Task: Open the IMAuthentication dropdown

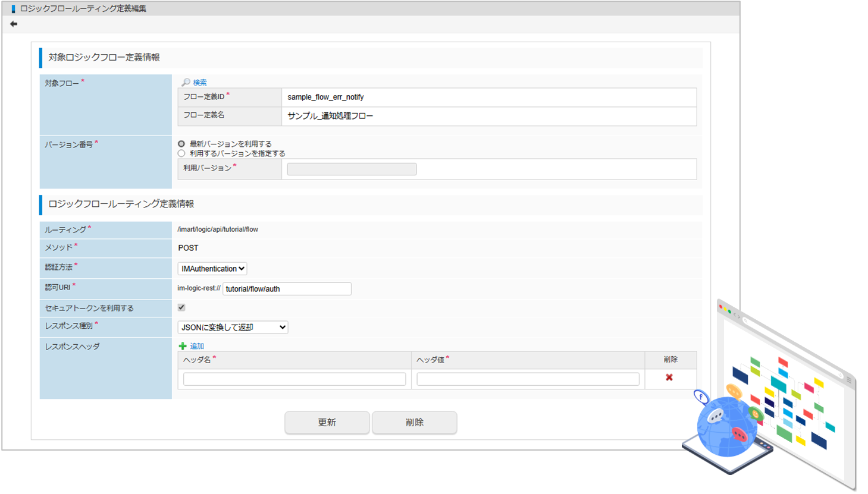Action: tap(212, 269)
